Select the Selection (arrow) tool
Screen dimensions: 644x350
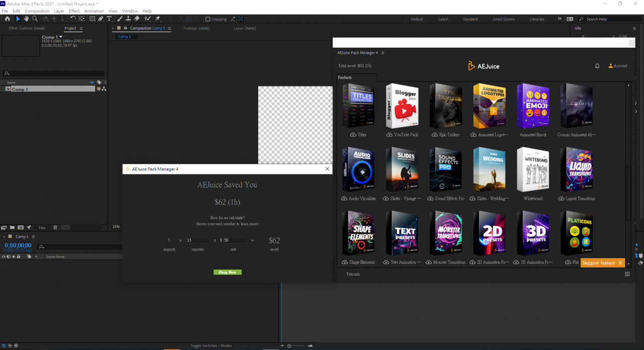[18, 19]
